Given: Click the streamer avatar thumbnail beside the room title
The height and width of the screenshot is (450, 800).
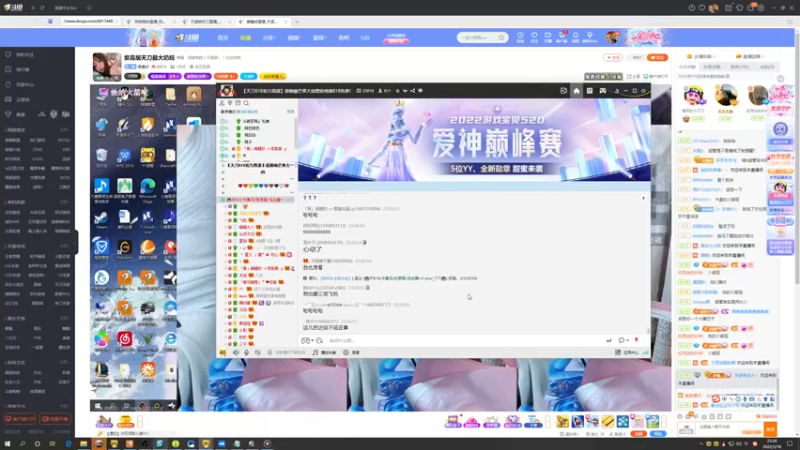Looking at the screenshot, I should 107,66.
